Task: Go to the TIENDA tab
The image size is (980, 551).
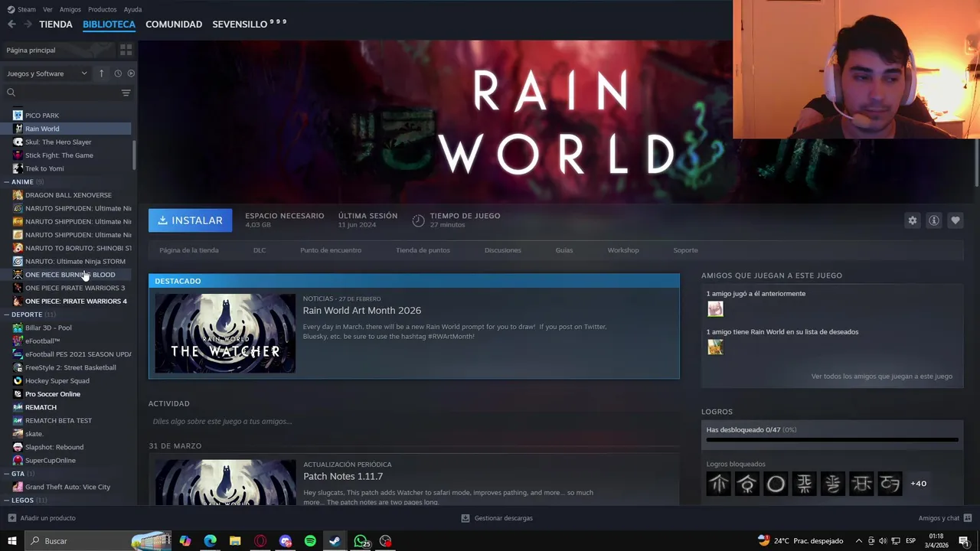Action: (56, 24)
